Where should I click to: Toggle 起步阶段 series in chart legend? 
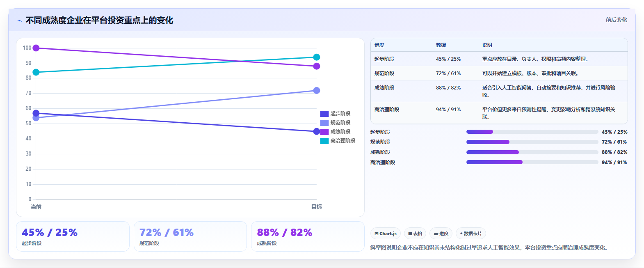click(x=335, y=114)
